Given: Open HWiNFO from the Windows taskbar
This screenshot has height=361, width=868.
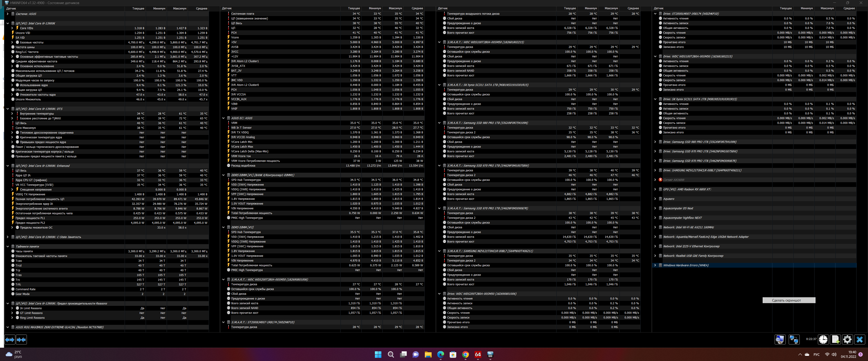Looking at the screenshot, I should pyautogui.click(x=490, y=354).
